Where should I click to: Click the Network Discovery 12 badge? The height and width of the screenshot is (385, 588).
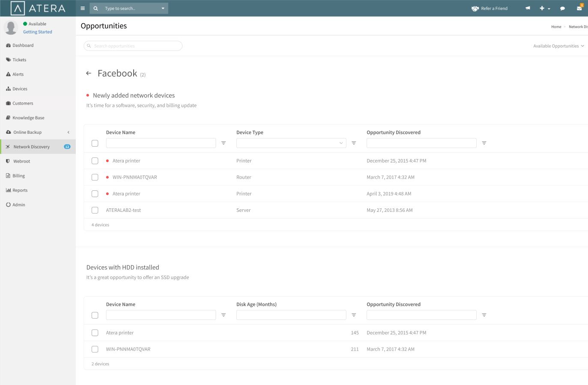(x=67, y=147)
